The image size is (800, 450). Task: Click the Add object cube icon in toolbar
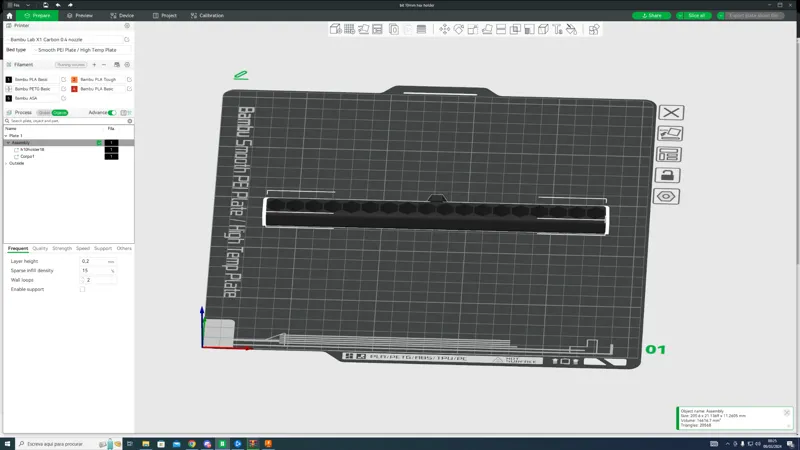coord(335,29)
